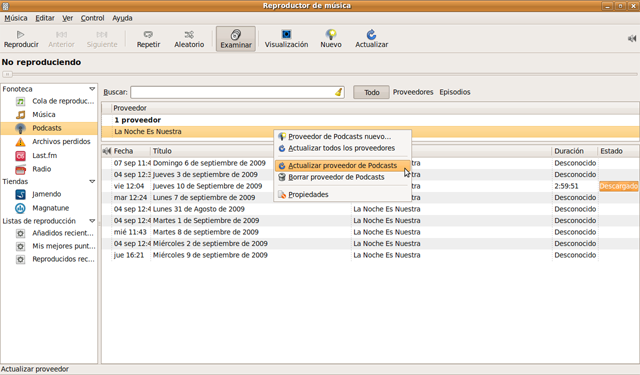The image size is (640, 375).
Task: Click the playback position slider
Action: [x=320, y=74]
